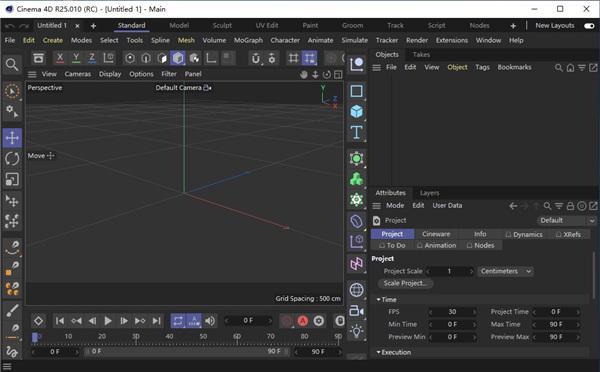
Task: Create a rectangle spline object
Action: pyautogui.click(x=356, y=91)
